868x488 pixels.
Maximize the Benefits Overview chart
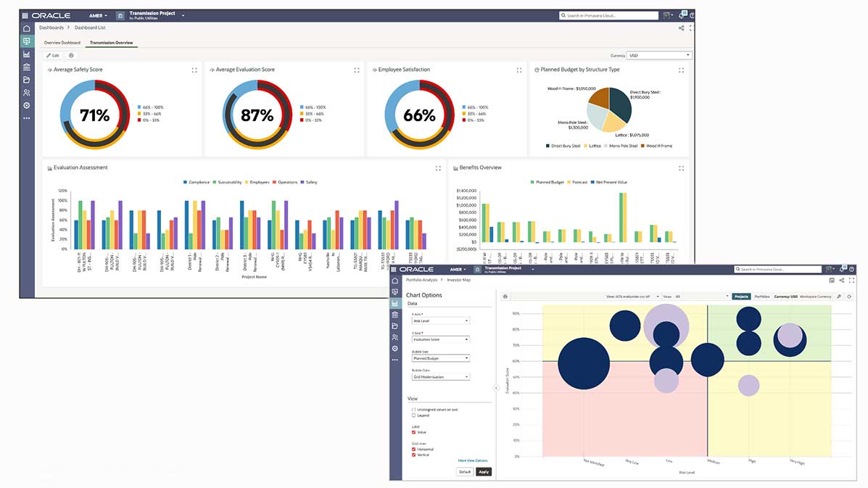tap(681, 168)
